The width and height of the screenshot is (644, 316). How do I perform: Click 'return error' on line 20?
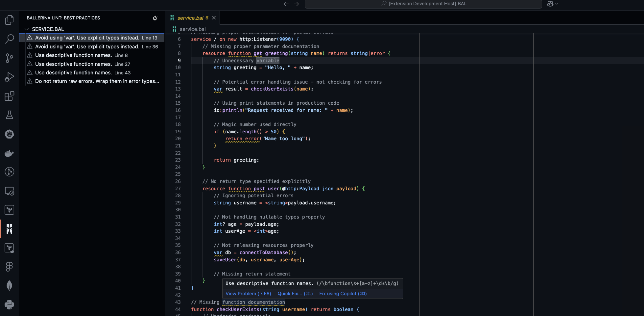[242, 139]
